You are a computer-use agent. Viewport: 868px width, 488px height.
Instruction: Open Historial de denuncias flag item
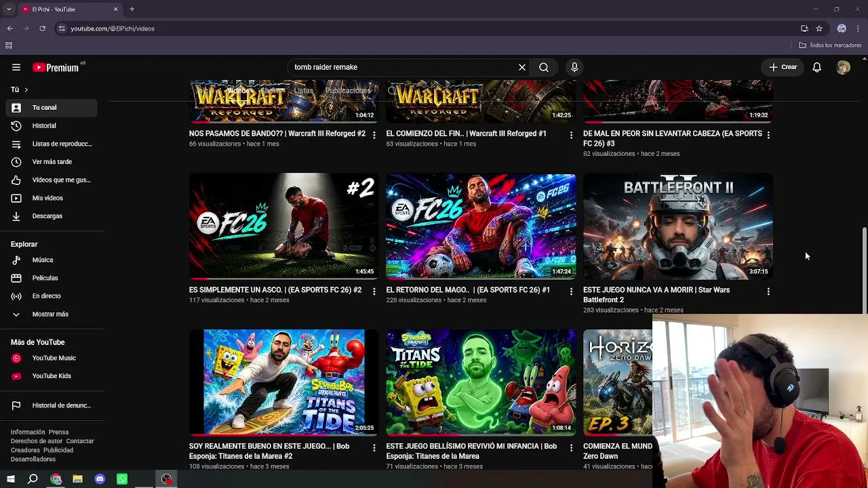[52, 405]
